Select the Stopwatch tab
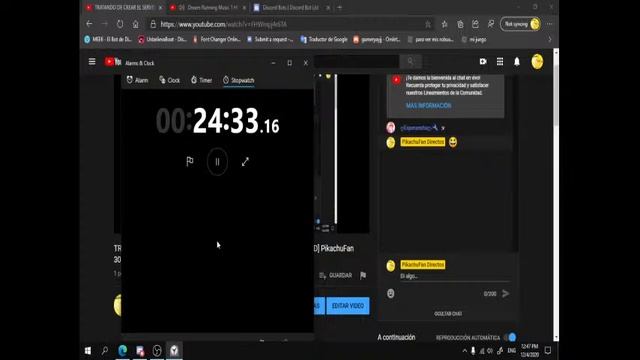This screenshot has width=640, height=360. pyautogui.click(x=239, y=80)
